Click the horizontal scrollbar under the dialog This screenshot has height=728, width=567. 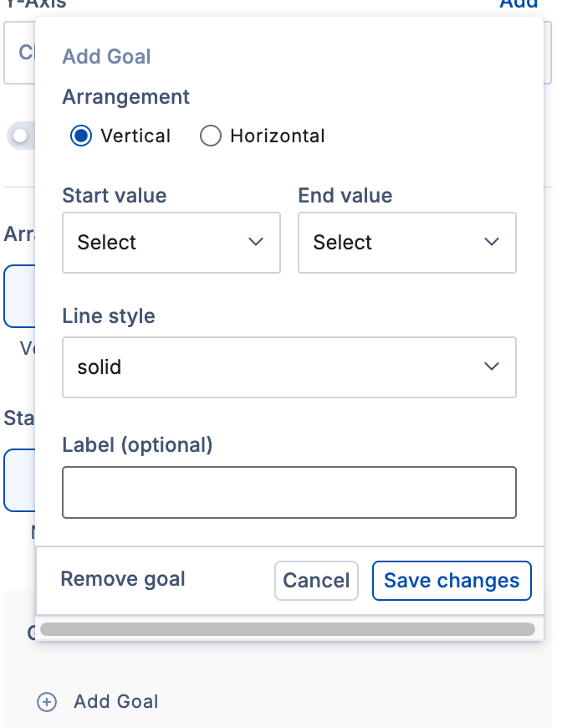(288, 629)
